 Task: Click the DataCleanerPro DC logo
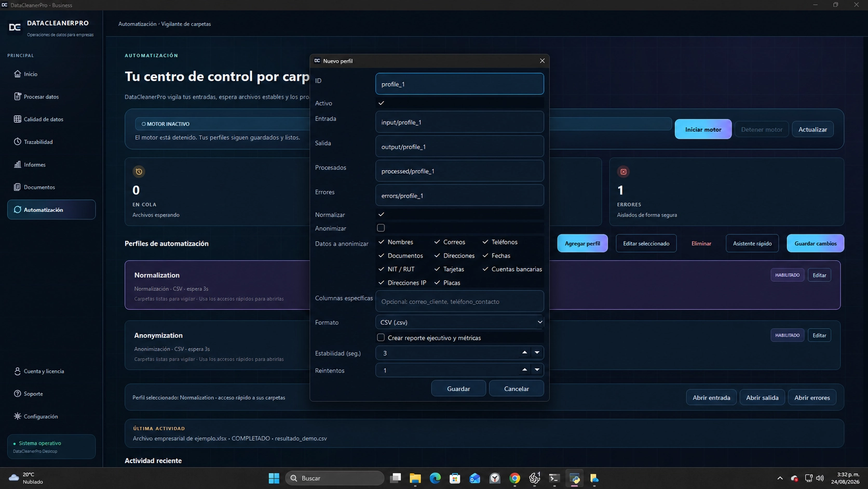15,27
